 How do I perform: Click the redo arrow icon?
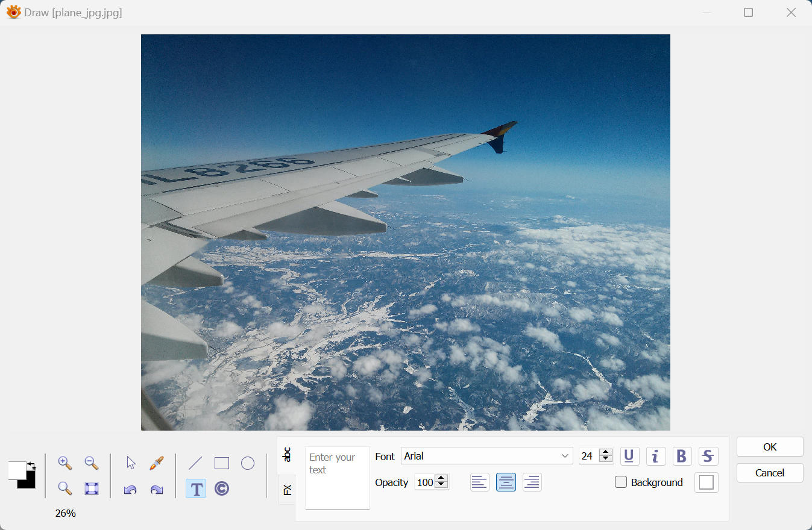(157, 489)
